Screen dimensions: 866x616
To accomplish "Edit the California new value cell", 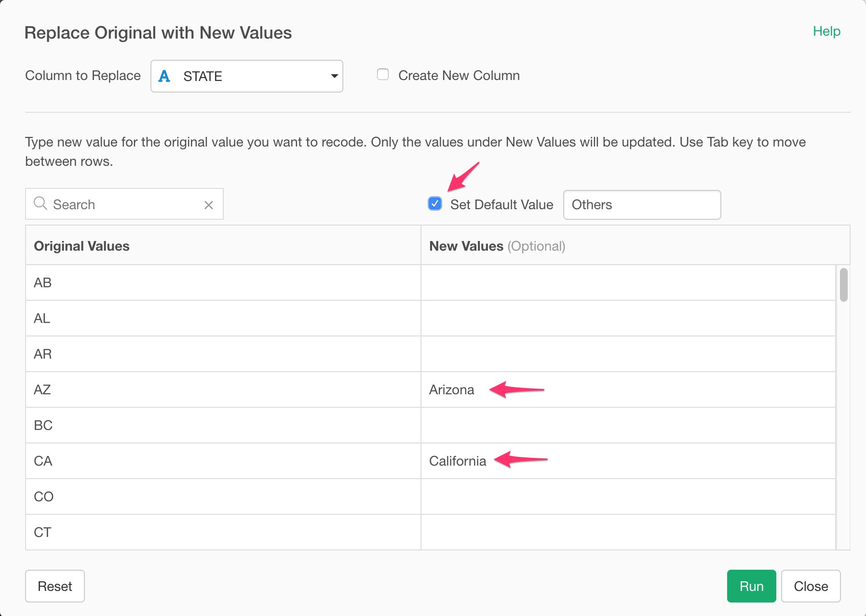I will point(628,461).
